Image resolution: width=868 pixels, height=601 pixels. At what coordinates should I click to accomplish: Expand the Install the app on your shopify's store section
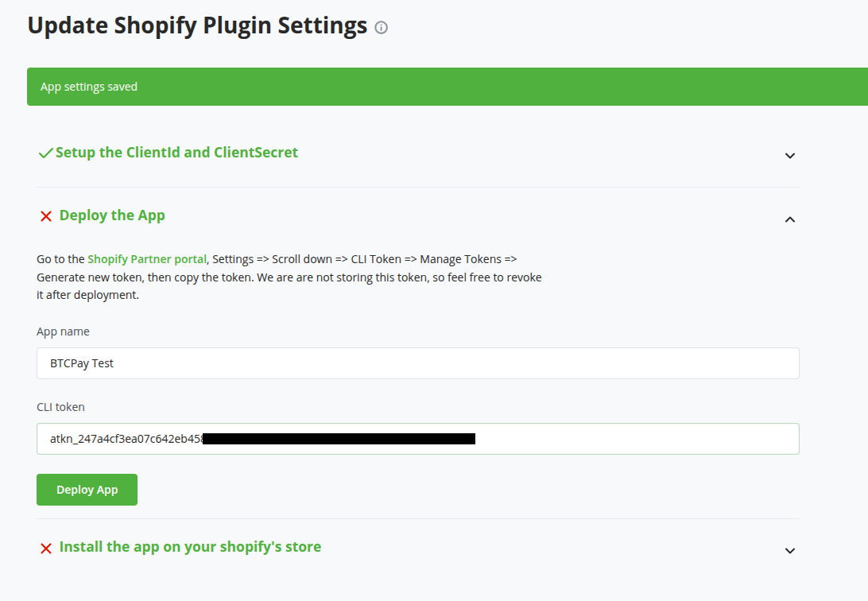pyautogui.click(x=789, y=550)
